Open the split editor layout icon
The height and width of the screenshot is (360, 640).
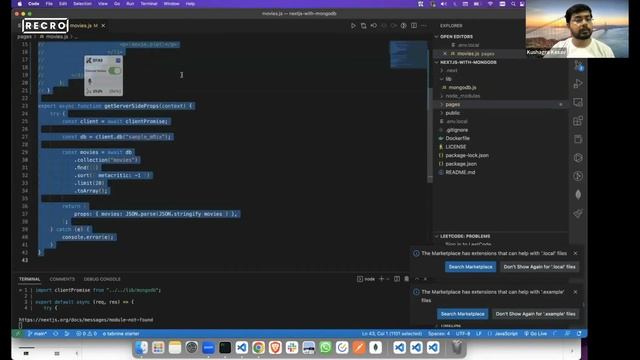coord(414,25)
